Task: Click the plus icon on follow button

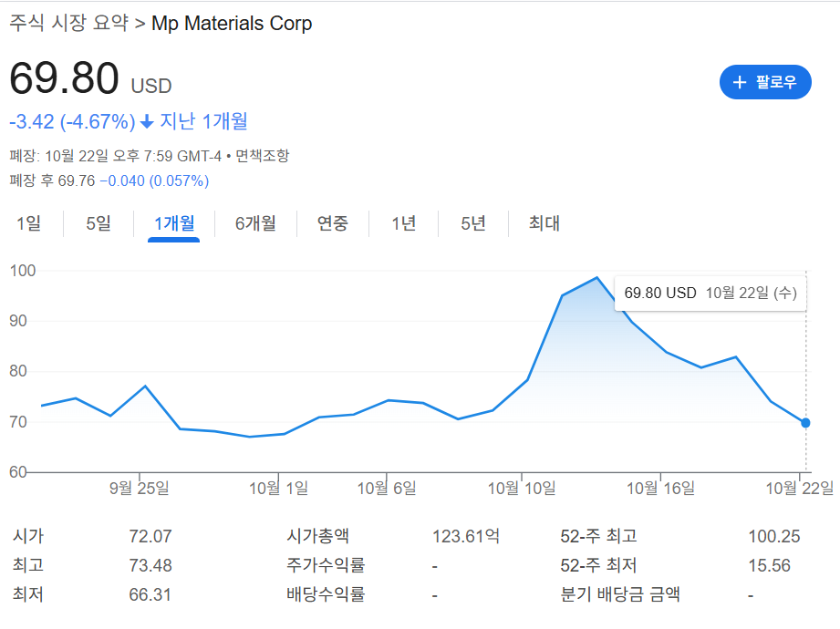Action: [739, 82]
